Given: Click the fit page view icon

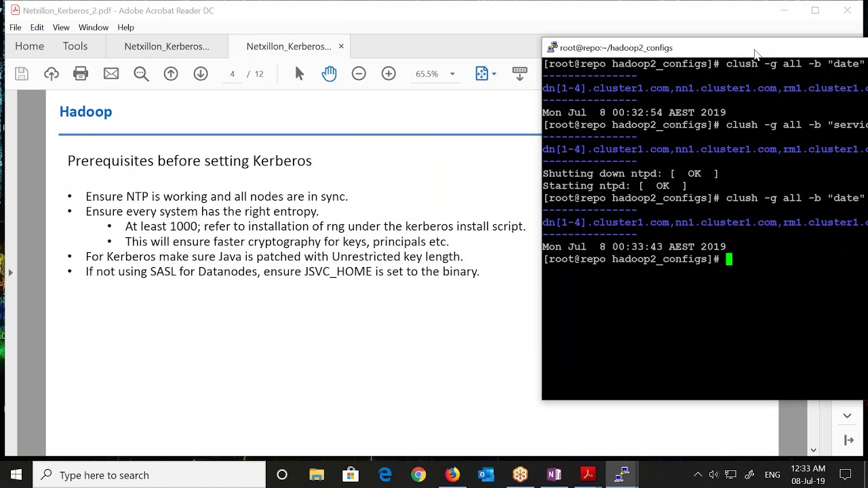Looking at the screenshot, I should 481,74.
